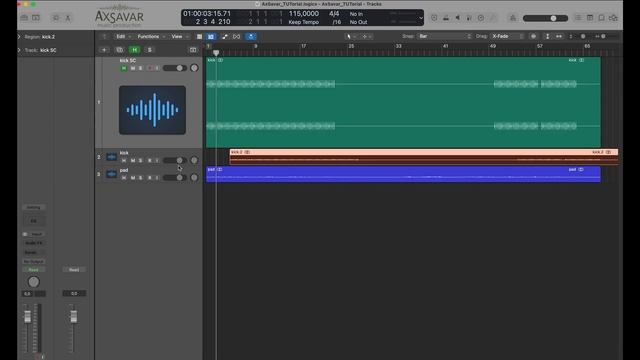Toggle the Editors scissors icon
The width and height of the screenshot is (640, 360).
coord(68,18)
